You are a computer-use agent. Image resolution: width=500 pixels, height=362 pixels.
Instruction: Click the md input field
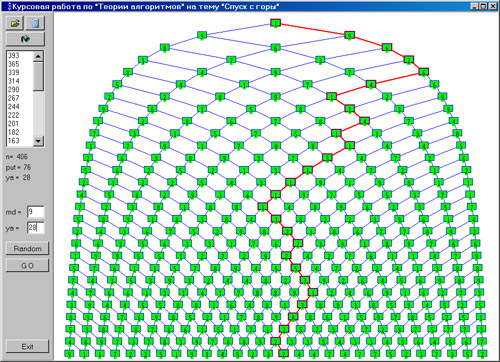(36, 212)
